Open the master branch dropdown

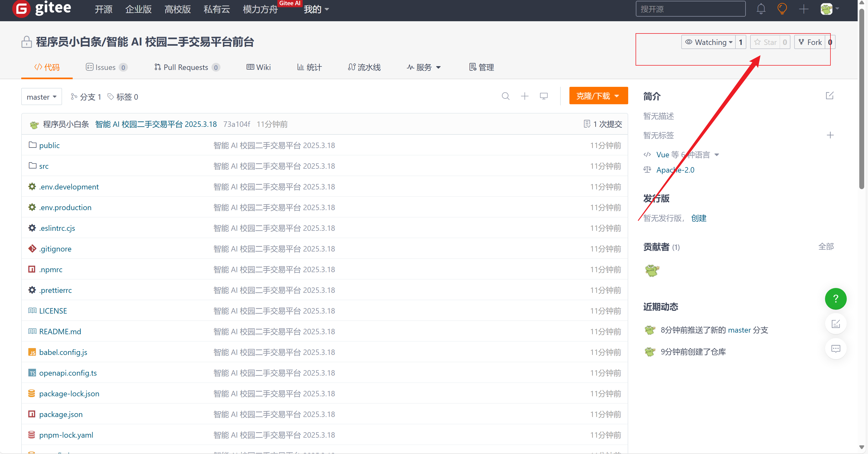click(x=41, y=97)
